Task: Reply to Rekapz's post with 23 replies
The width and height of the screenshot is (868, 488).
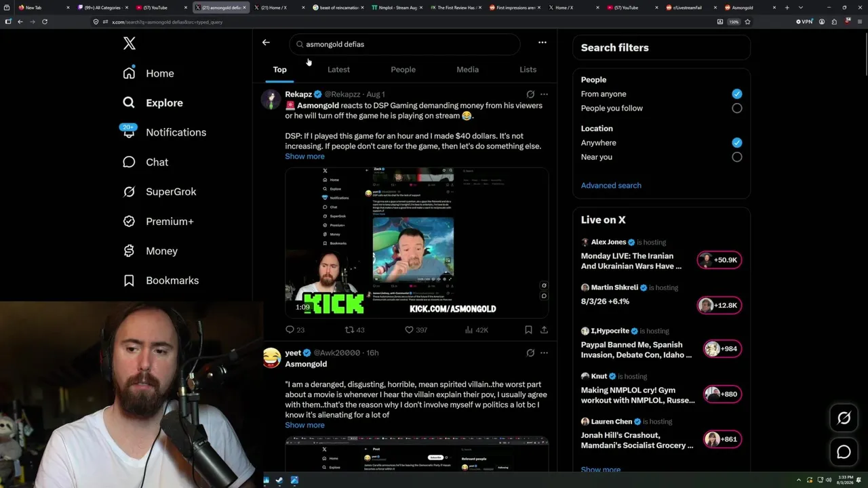Action: 295,330
